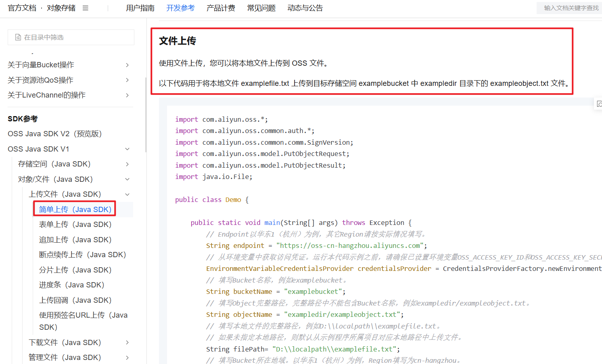Image resolution: width=602 pixels, height=364 pixels.
Task: Click the 'import com.aliyun.oss.*;' code line
Action: 222,120
